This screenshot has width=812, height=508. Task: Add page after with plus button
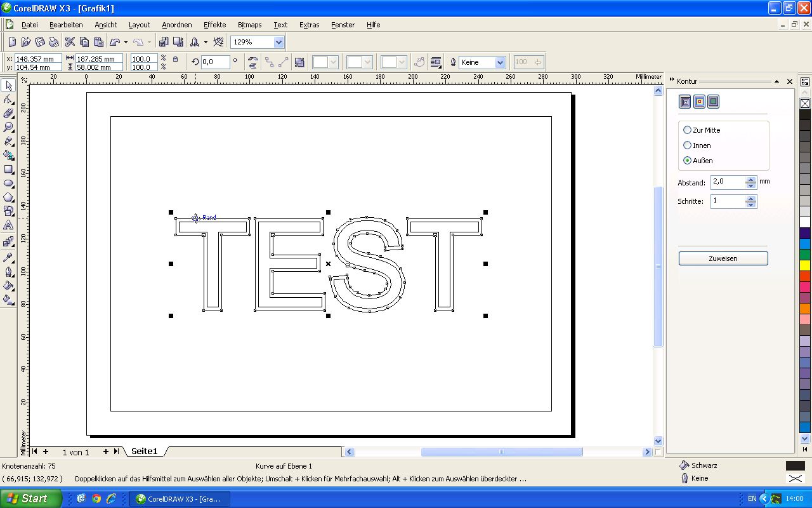tap(105, 451)
